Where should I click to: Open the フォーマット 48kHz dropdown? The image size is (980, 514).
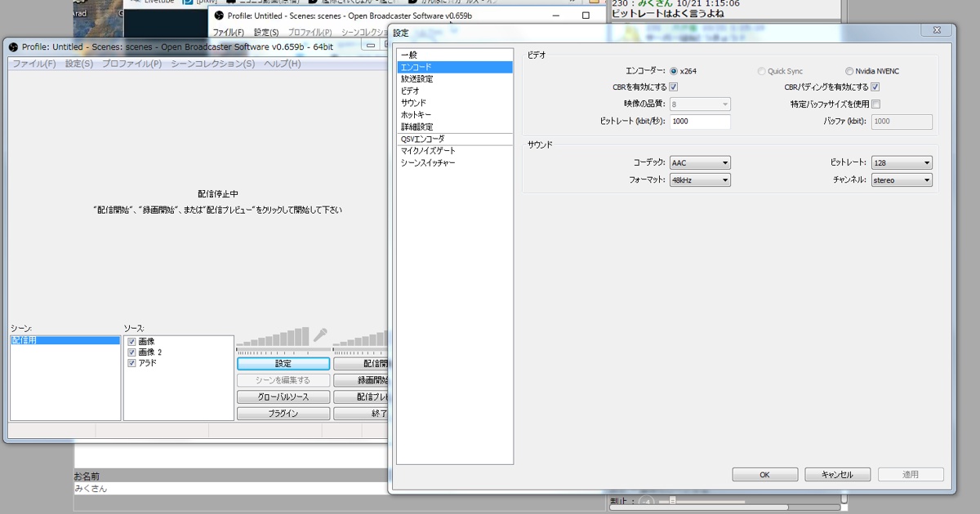coord(700,179)
